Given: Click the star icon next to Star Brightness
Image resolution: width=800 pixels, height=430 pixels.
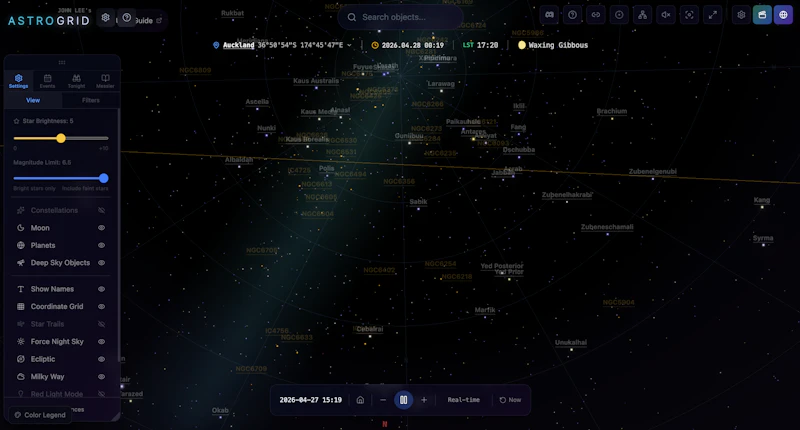Looking at the screenshot, I should click(16, 121).
